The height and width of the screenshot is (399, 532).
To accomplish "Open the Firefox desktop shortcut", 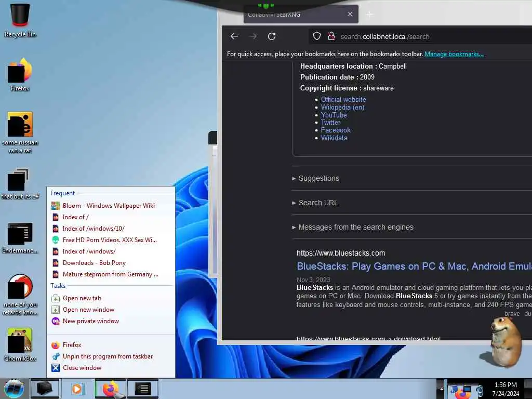I will (x=20, y=75).
